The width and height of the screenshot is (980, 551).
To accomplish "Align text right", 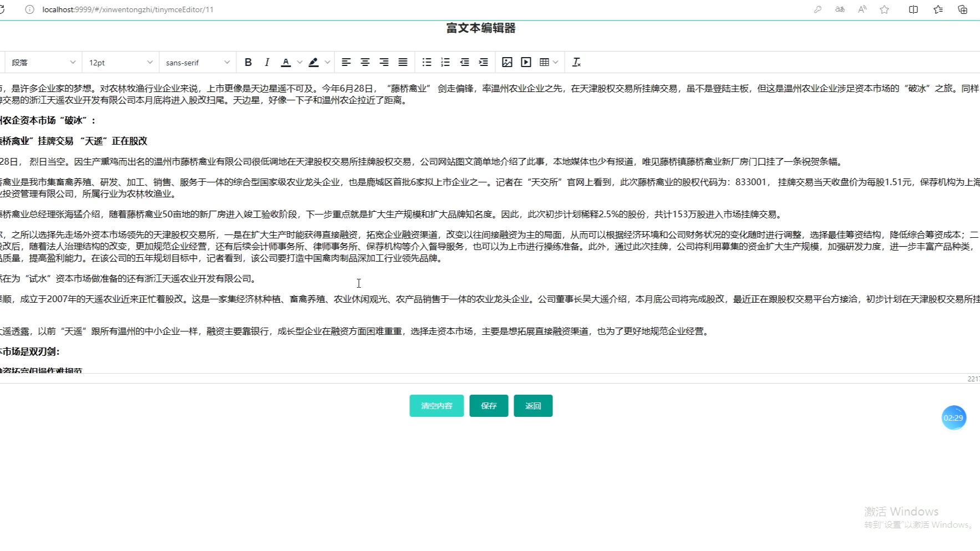I will click(384, 63).
